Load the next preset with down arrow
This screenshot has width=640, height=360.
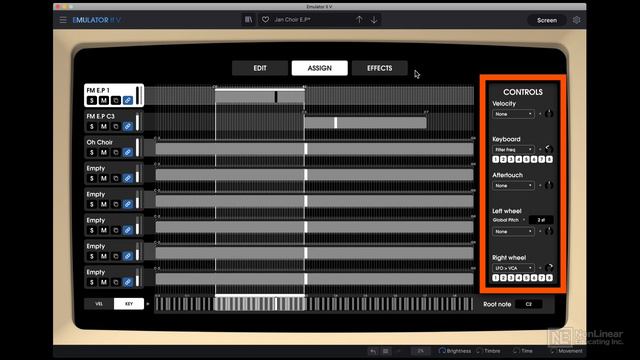tap(374, 20)
